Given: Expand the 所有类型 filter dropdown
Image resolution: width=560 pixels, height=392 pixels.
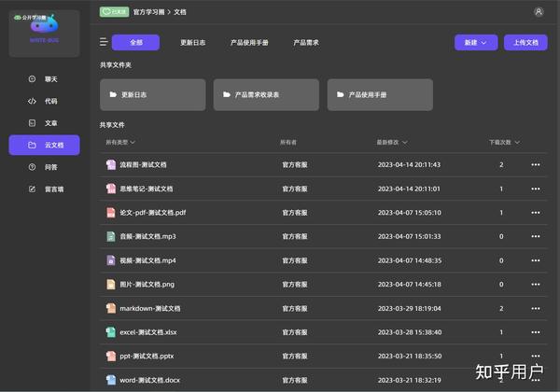Looking at the screenshot, I should [x=120, y=142].
